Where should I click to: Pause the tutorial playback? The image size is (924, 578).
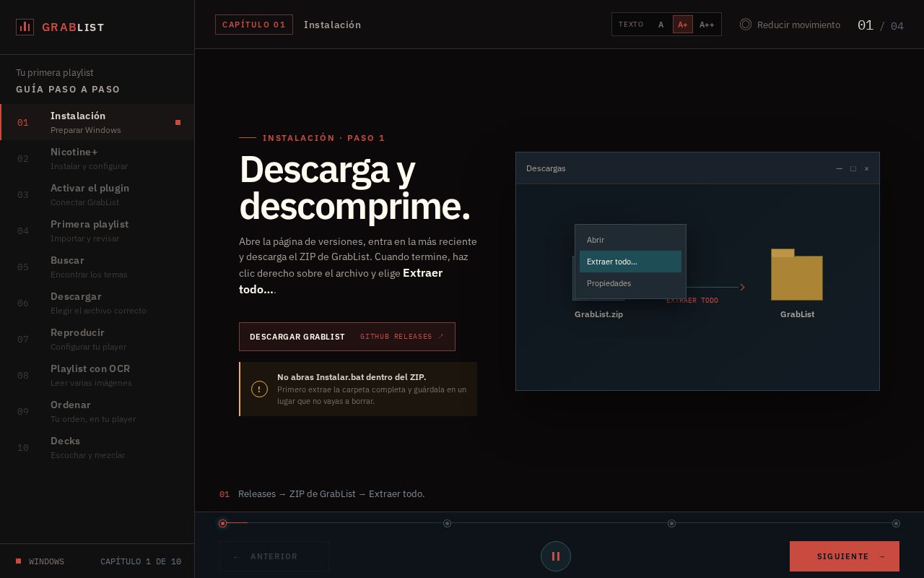pyautogui.click(x=556, y=556)
